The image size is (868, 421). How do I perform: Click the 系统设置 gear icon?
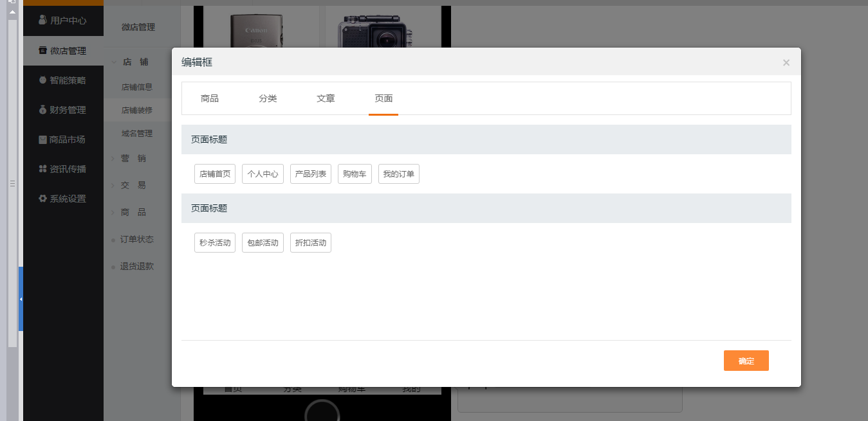point(43,199)
